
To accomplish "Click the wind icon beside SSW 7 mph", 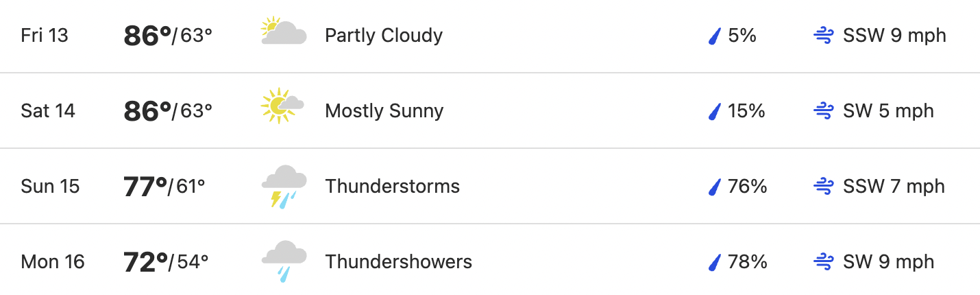I will pyautogui.click(x=823, y=187).
